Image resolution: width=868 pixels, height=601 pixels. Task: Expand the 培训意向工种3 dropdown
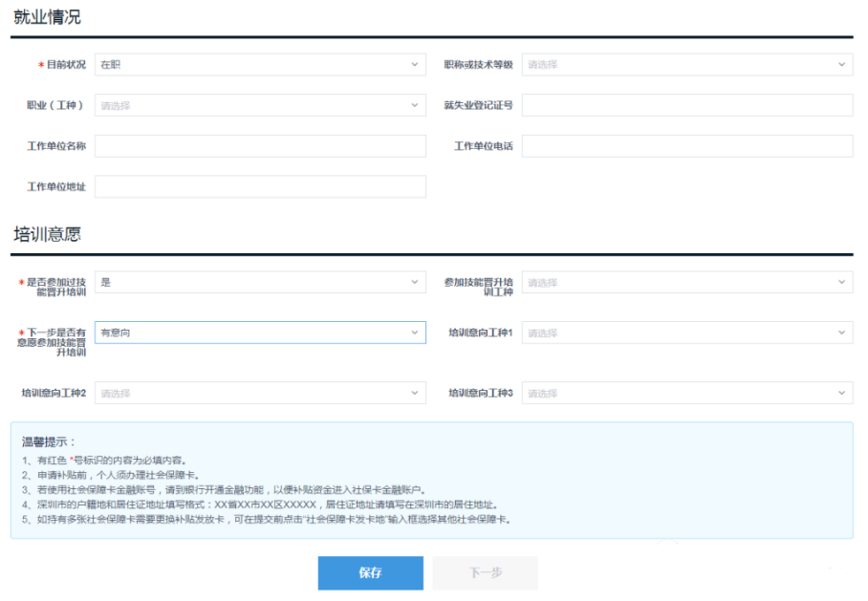(x=688, y=392)
